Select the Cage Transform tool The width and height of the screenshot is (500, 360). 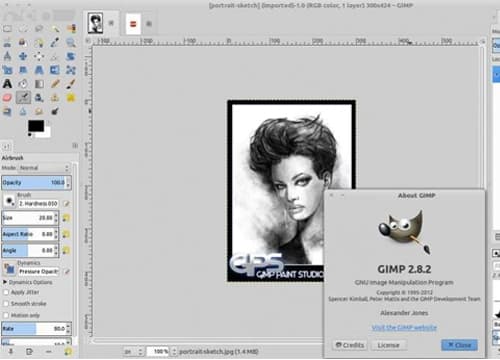click(x=71, y=70)
